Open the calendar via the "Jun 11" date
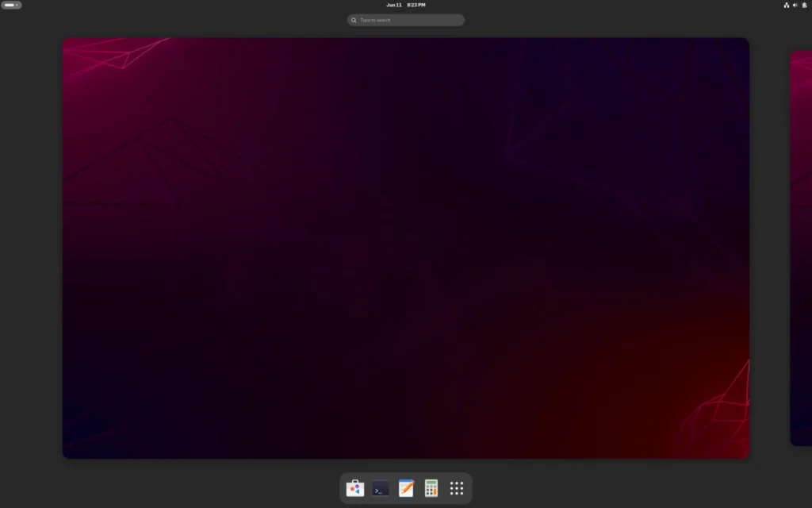The width and height of the screenshot is (812, 508). [394, 5]
